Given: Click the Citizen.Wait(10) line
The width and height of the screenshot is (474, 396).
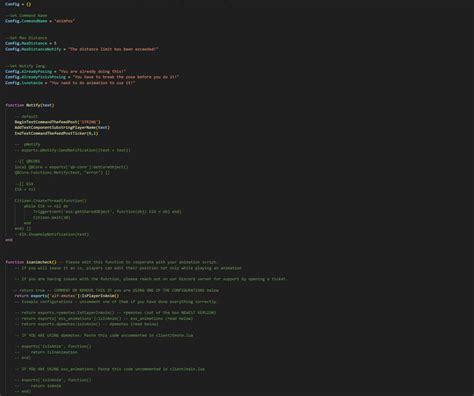Looking at the screenshot, I should click(52, 217).
